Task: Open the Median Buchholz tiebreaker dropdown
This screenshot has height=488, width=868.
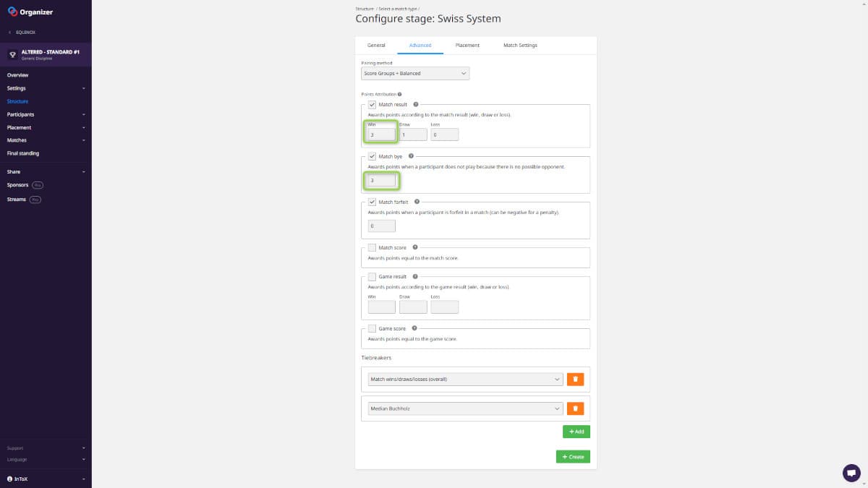Action: (x=465, y=408)
